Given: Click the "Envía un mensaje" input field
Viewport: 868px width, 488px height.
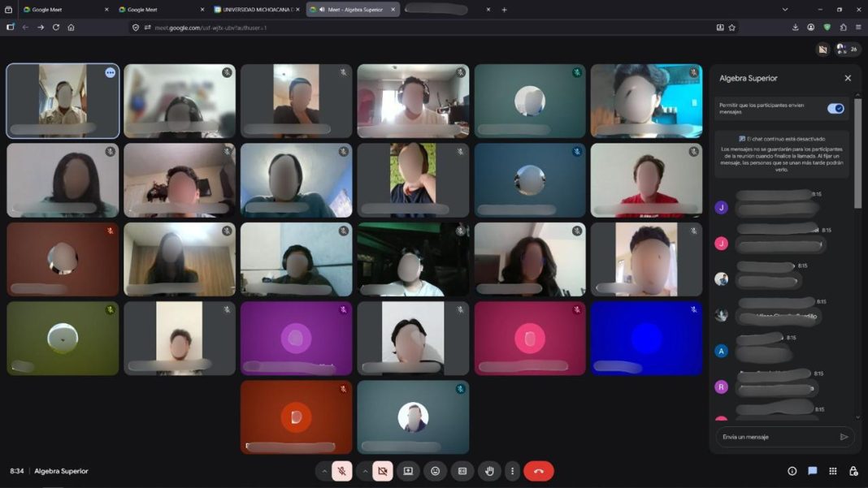Looking at the screenshot, I should point(776,437).
